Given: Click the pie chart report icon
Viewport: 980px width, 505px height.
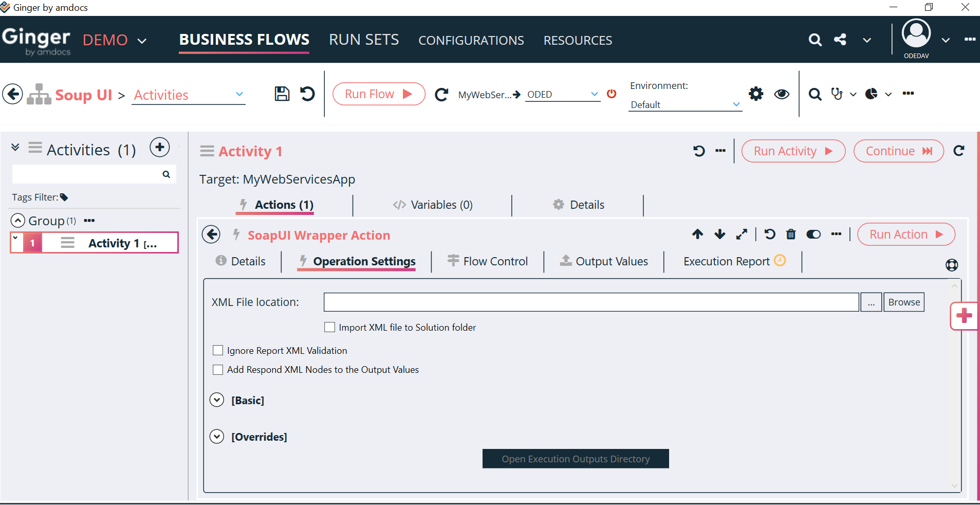Looking at the screenshot, I should (872, 94).
